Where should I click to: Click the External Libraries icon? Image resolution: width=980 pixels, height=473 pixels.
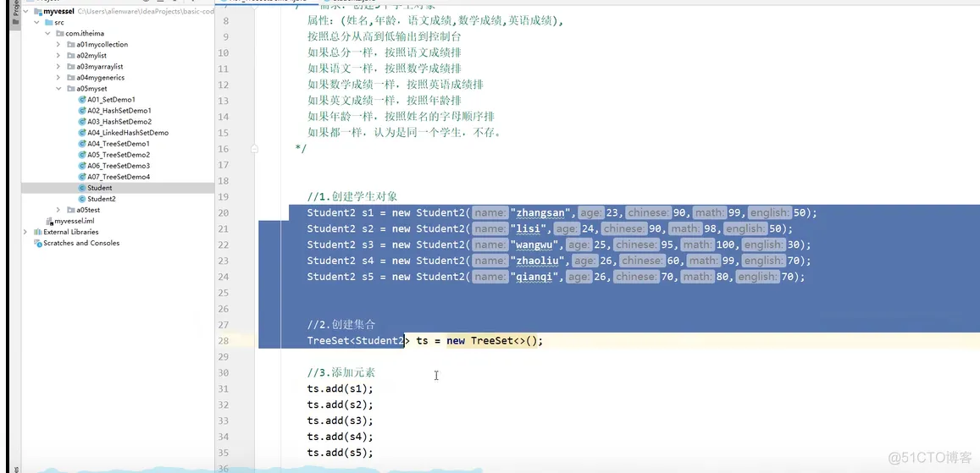(x=37, y=232)
